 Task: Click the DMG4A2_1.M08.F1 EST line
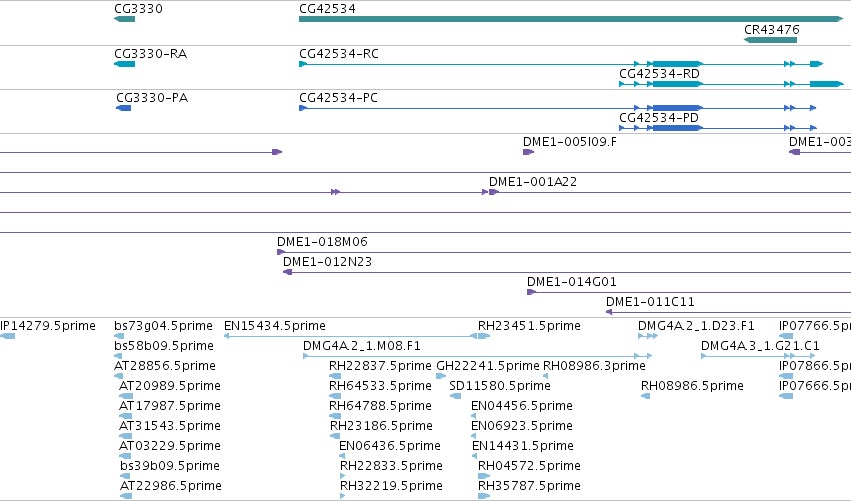pos(478,356)
